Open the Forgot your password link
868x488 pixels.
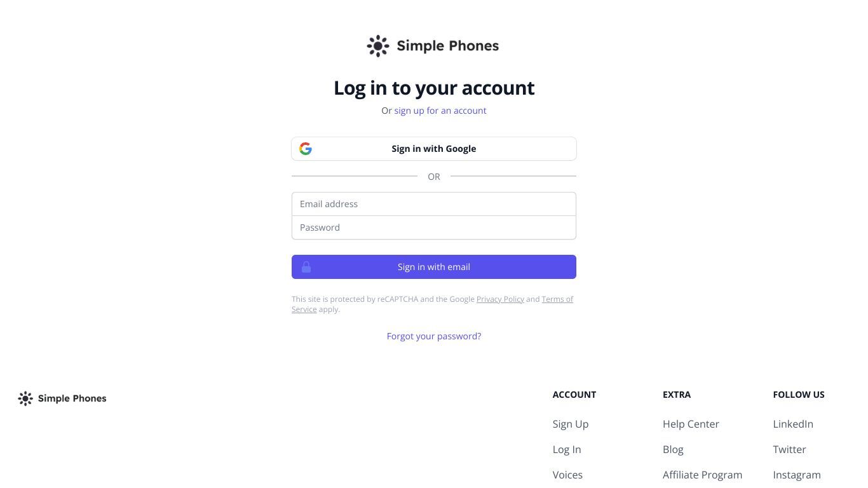tap(434, 336)
